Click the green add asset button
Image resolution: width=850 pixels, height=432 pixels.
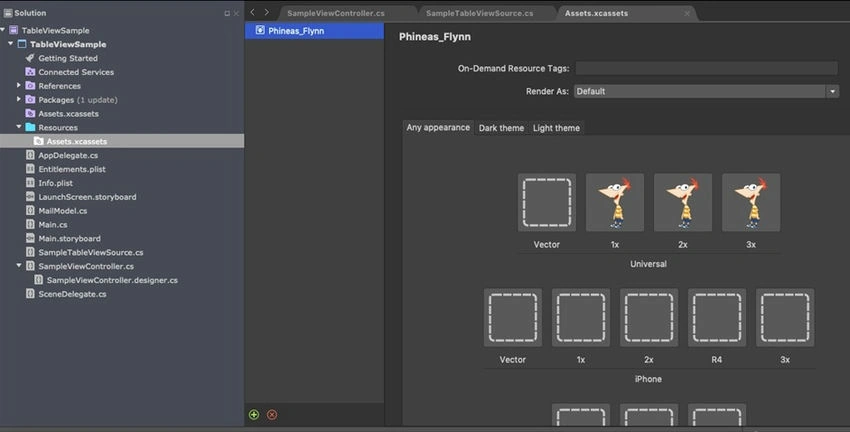254,415
